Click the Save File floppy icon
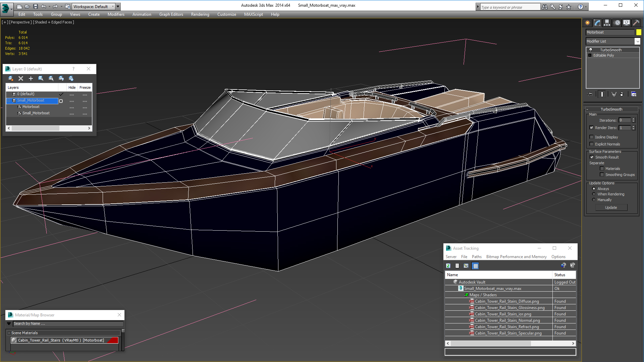 click(36, 6)
